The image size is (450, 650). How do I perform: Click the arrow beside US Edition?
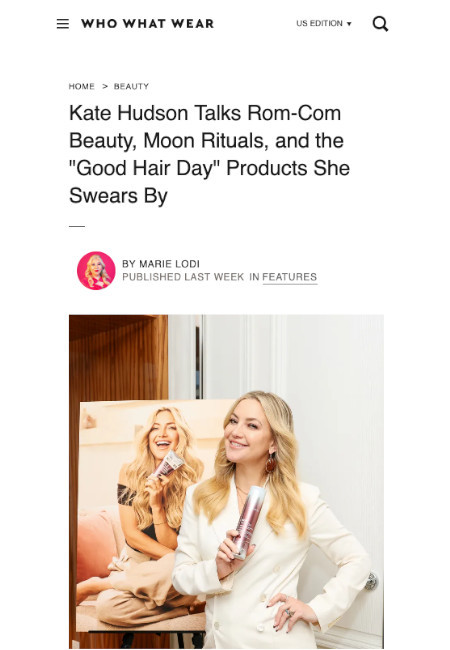[349, 24]
